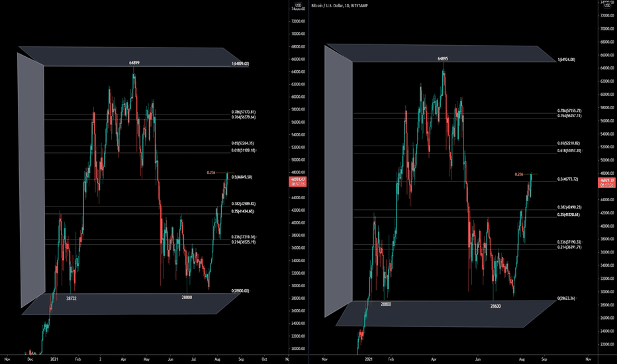Click 72000.00 on left price axis
This screenshot has width=617, height=364.
coord(299,21)
